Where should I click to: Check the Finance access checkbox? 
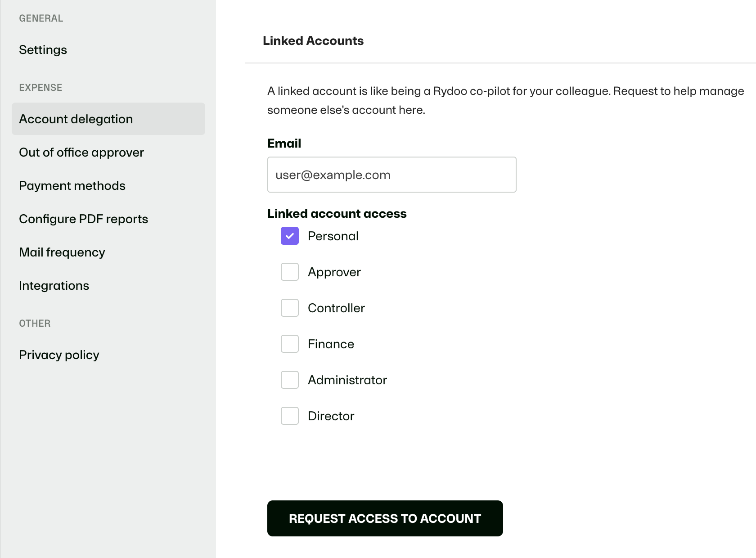tap(290, 344)
